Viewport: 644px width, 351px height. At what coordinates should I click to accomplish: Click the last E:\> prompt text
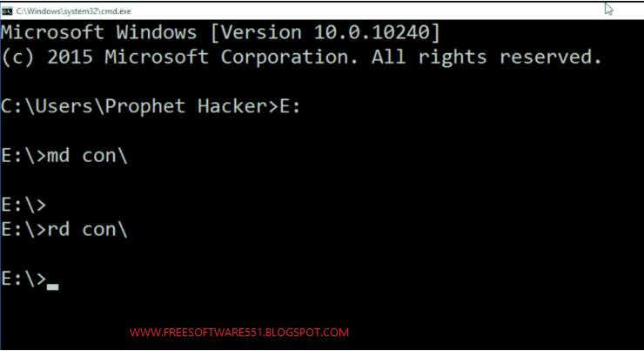(x=23, y=279)
